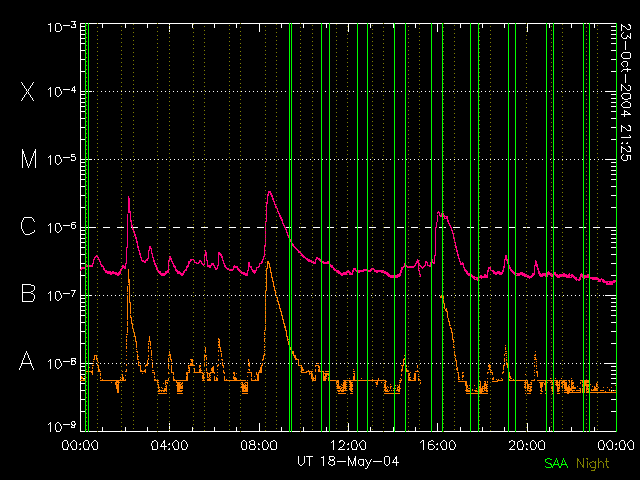Click the orange curve peak near 02:00

point(129,270)
